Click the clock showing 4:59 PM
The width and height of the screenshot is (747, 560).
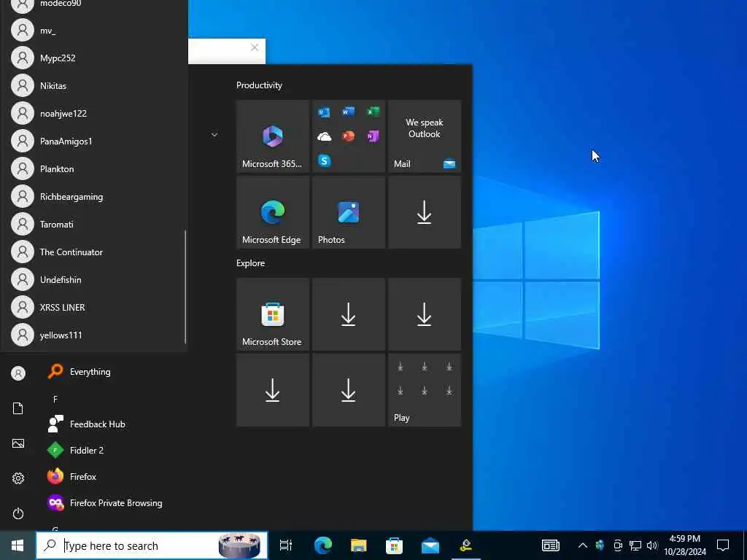[684, 545]
